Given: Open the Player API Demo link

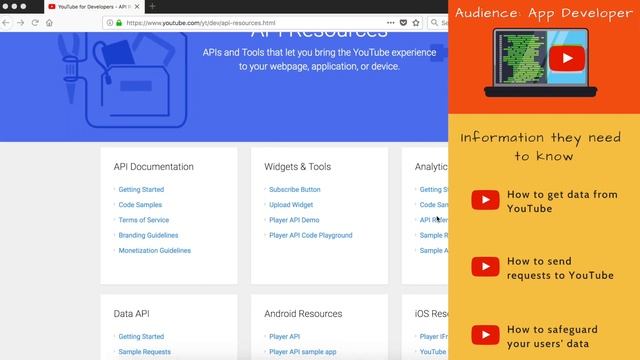Looking at the screenshot, I should click(x=294, y=220).
